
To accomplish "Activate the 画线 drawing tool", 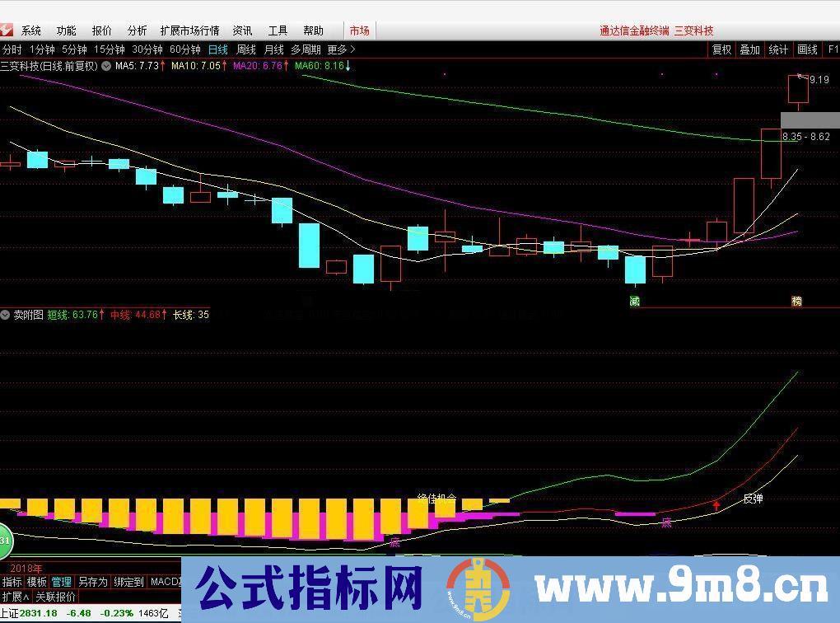I will point(806,49).
